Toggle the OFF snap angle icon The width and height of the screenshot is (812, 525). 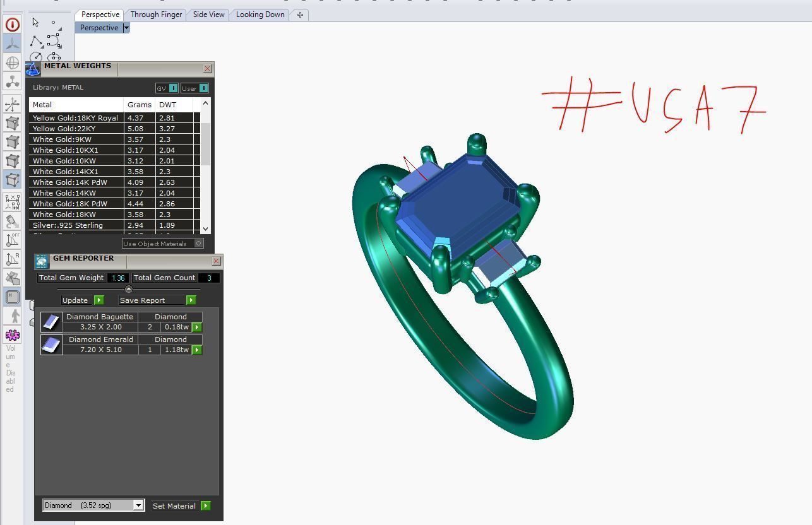point(12,240)
